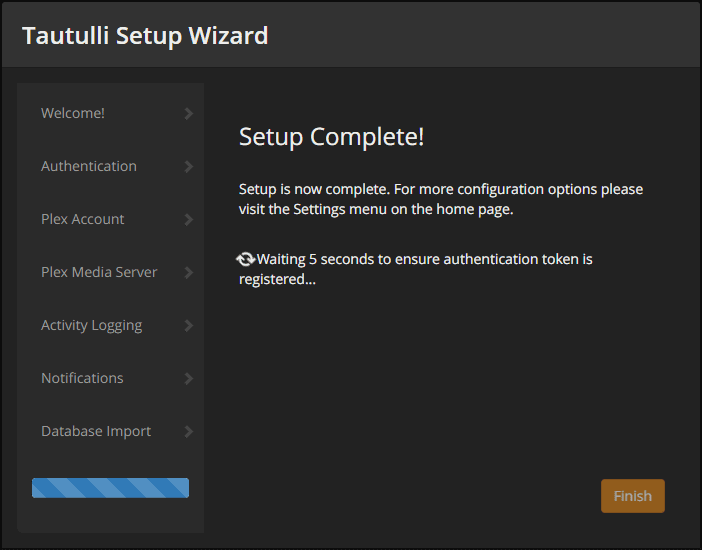Select the Database Import step
Viewport: 702px width, 550px height.
click(x=96, y=431)
